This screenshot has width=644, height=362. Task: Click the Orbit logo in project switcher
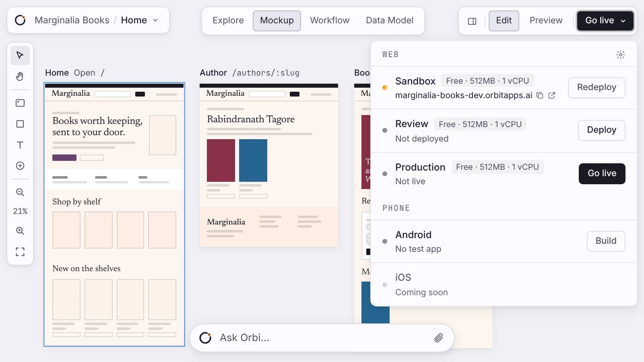20,20
